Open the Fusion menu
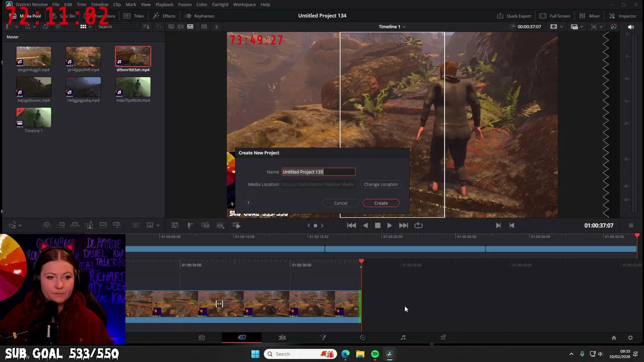The image size is (644, 362). tap(185, 5)
